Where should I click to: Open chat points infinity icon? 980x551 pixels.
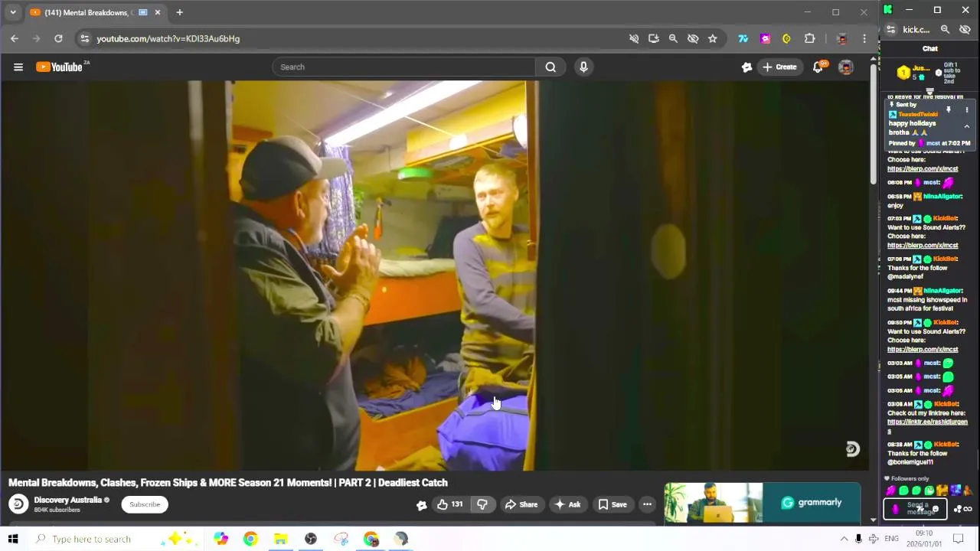pyautogui.click(x=968, y=509)
